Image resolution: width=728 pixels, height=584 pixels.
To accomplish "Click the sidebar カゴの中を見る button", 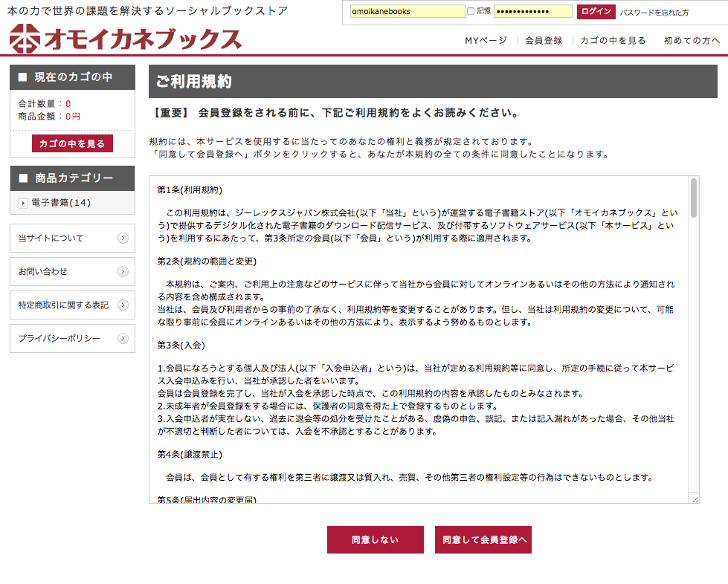I will click(72, 143).
